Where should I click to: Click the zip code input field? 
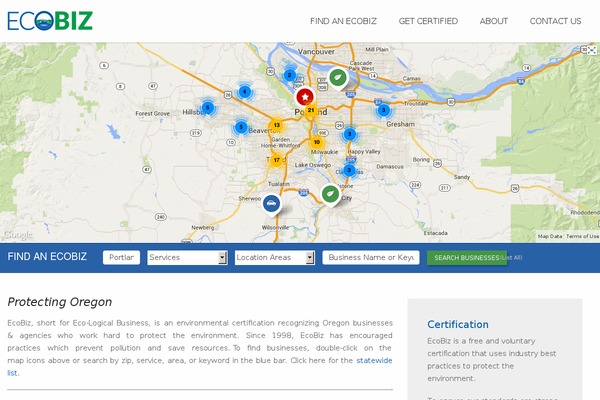121,258
